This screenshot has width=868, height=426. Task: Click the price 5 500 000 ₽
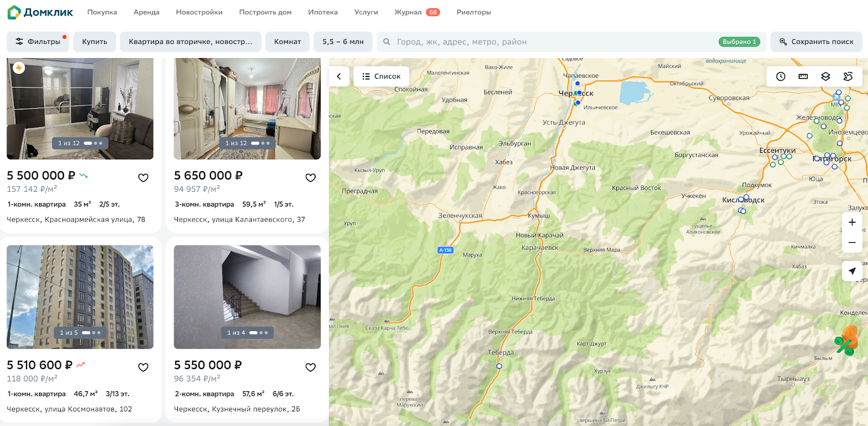click(41, 176)
